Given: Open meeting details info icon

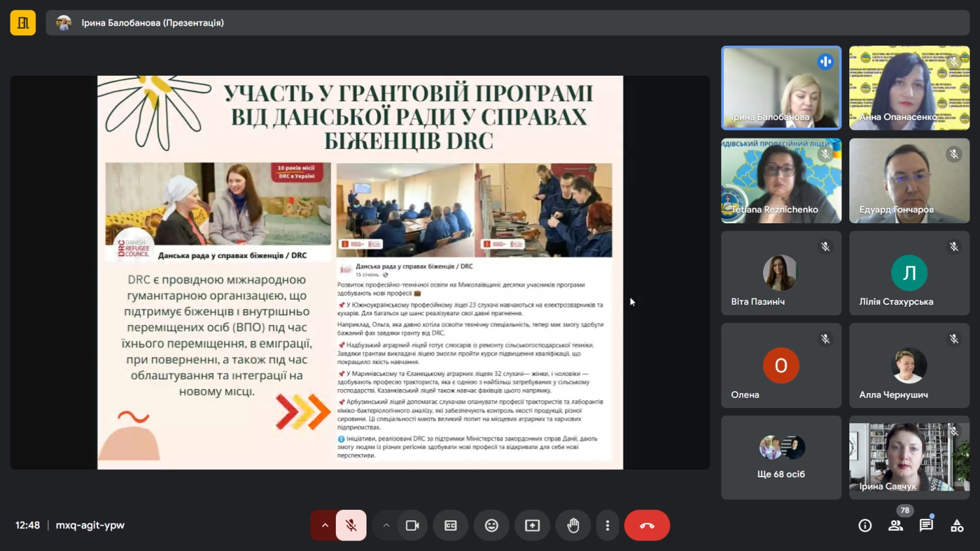Looking at the screenshot, I should (865, 526).
